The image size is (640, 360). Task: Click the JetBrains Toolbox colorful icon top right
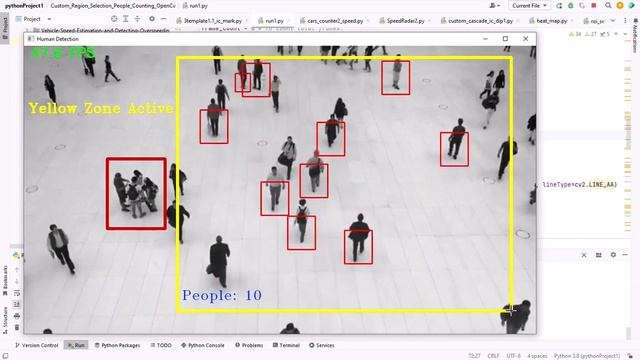[x=631, y=6]
